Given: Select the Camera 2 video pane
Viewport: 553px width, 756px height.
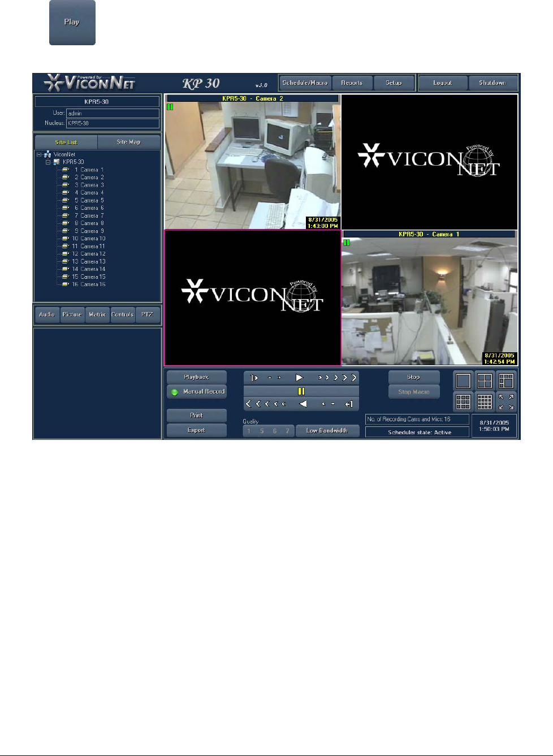Looking at the screenshot, I should [253, 162].
